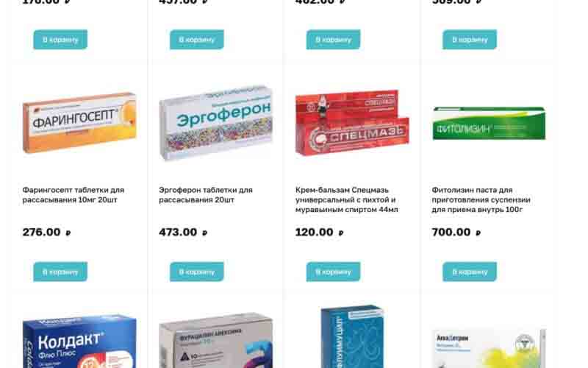Click В корзину above Спецмазь image
Viewport: 588px width, 368px height.
pos(334,40)
